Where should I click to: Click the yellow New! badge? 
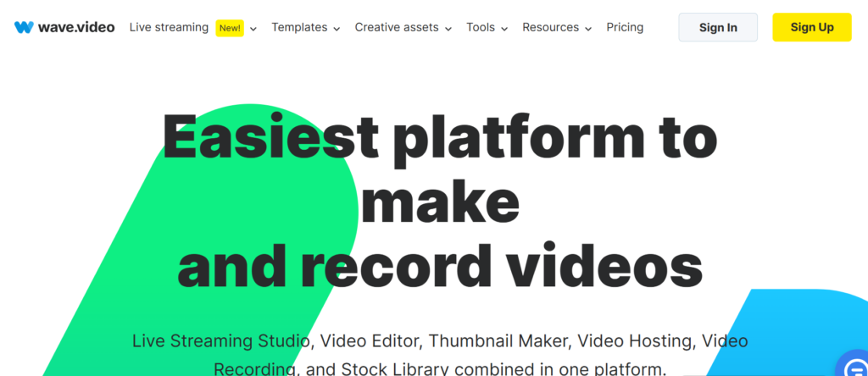(230, 28)
